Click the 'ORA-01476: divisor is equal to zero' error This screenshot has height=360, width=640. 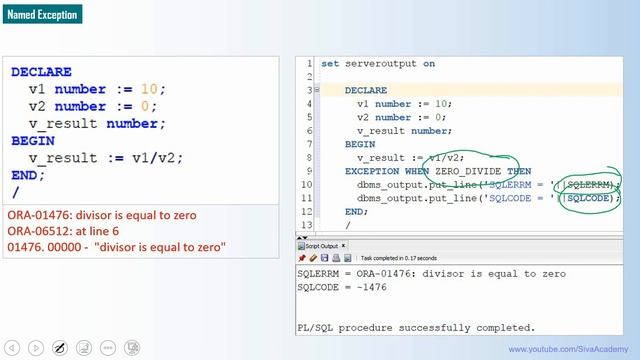coord(102,215)
